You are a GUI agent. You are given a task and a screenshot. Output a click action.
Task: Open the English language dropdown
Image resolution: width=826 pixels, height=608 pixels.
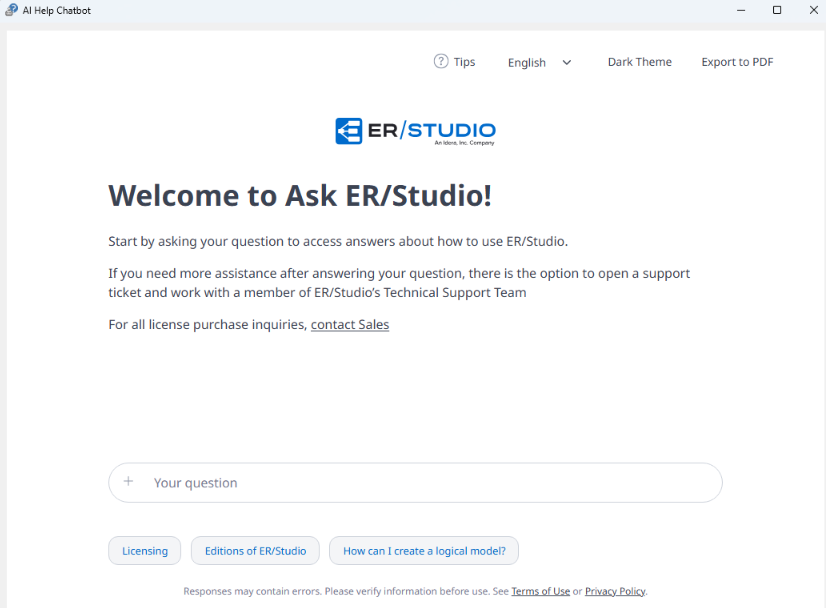pyautogui.click(x=539, y=62)
